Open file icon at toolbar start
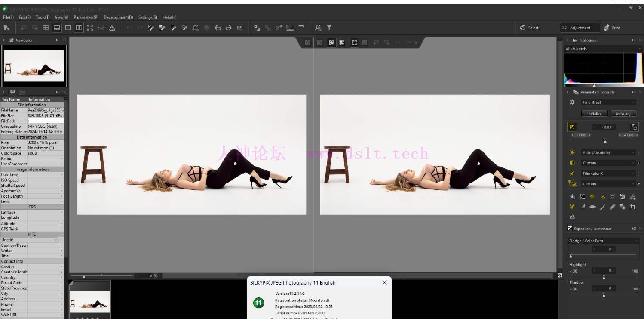The width and height of the screenshot is (644, 319). coord(6,28)
